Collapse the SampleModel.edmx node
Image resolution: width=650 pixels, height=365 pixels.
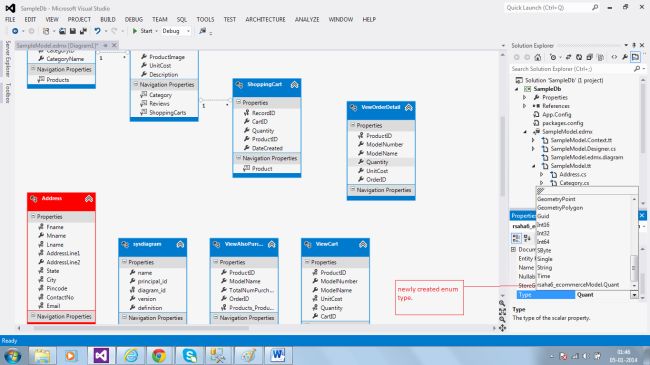coord(525,132)
